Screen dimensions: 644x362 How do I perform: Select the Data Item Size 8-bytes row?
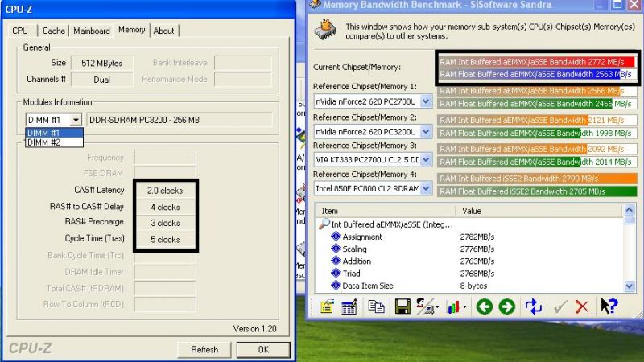tap(469, 286)
